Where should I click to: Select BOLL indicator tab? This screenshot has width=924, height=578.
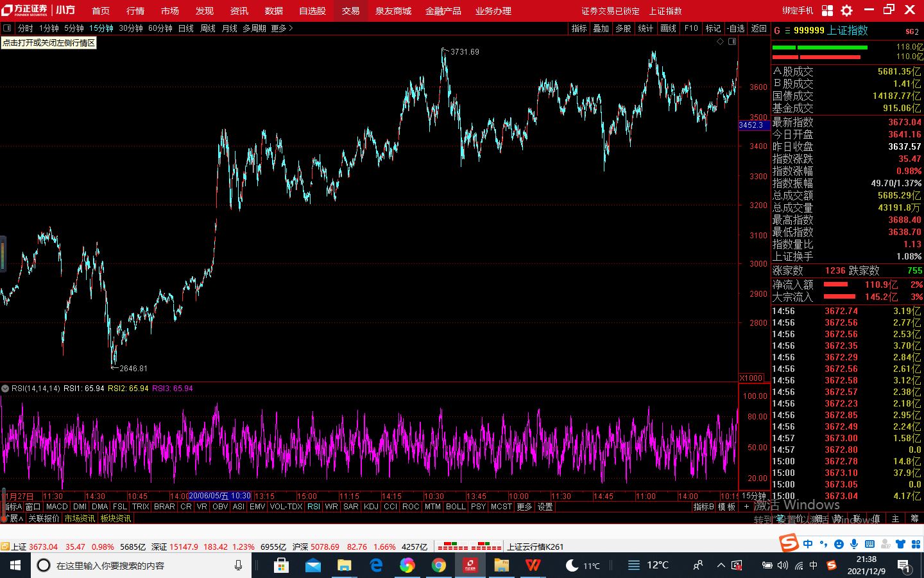click(456, 507)
